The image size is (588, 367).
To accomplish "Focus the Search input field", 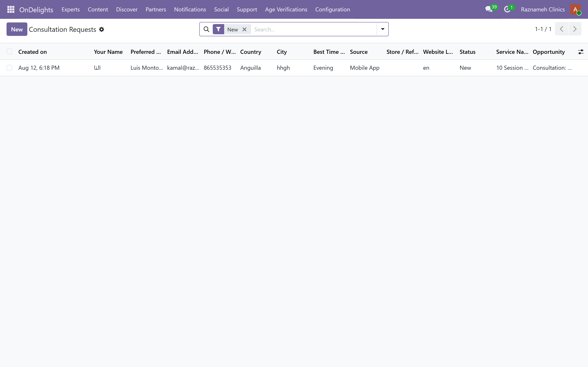I will point(313,29).
